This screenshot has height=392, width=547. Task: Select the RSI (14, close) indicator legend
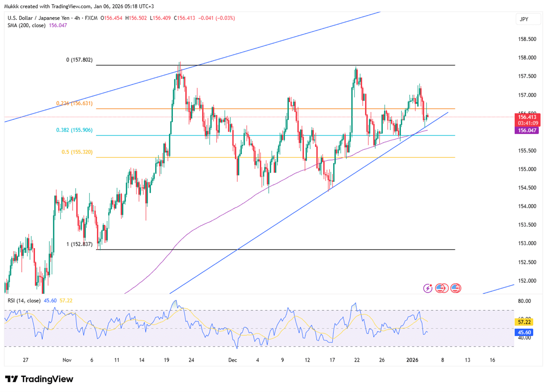[x=24, y=301]
